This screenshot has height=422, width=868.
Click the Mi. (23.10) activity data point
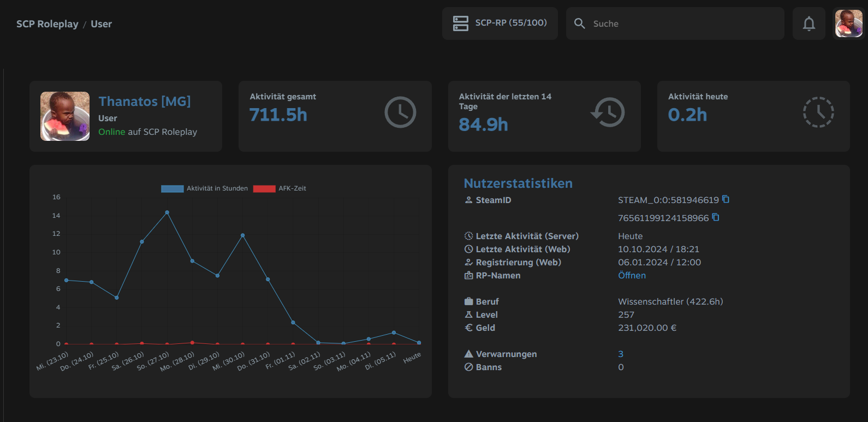coord(67,280)
